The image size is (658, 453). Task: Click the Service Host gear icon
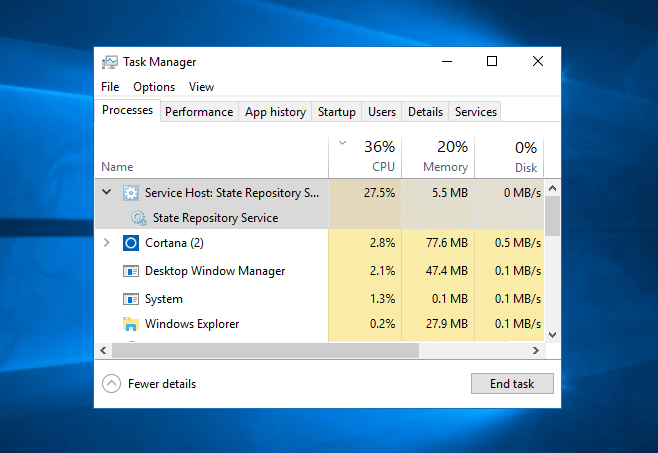tap(131, 193)
